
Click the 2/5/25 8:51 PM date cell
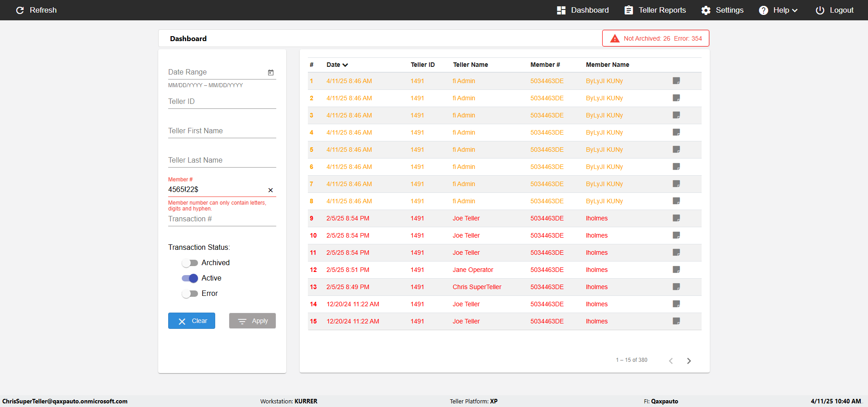pyautogui.click(x=348, y=270)
